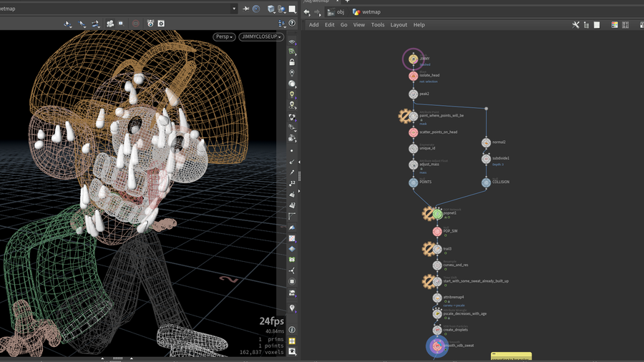Viewport: 644px width, 362px height.
Task: Click the smooth_vdb_sweat node
Action: click(x=436, y=346)
